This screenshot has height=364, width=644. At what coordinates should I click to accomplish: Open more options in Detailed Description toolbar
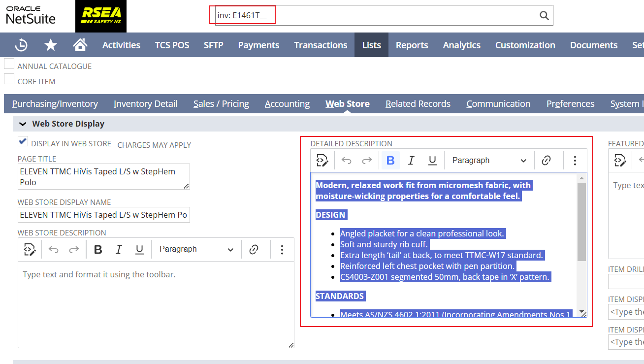coord(575,160)
